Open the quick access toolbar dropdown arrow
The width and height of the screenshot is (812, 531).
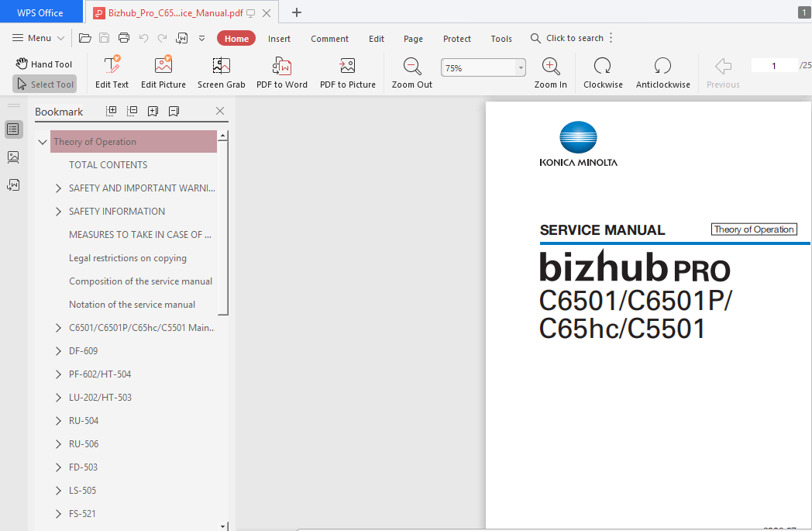(x=202, y=38)
